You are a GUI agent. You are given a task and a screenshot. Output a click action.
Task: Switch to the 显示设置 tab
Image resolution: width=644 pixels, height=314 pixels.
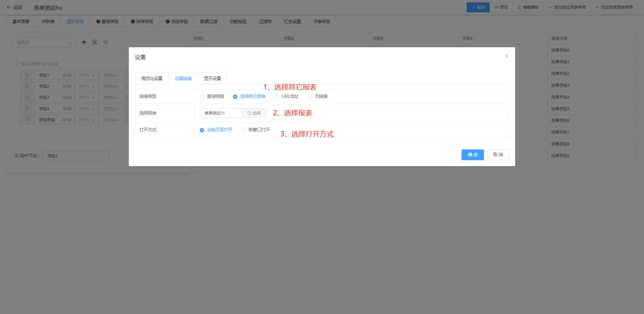pyautogui.click(x=212, y=78)
